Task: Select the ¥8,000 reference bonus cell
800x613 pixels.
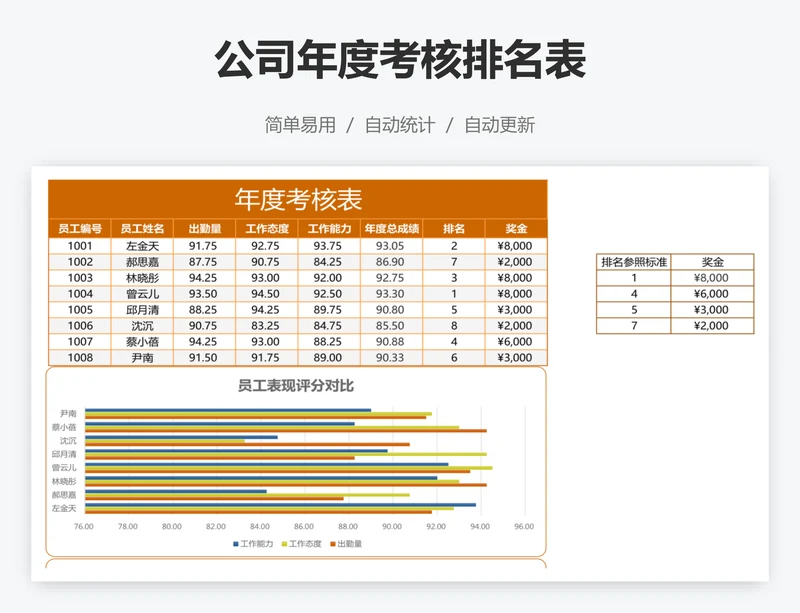Action: [x=711, y=277]
